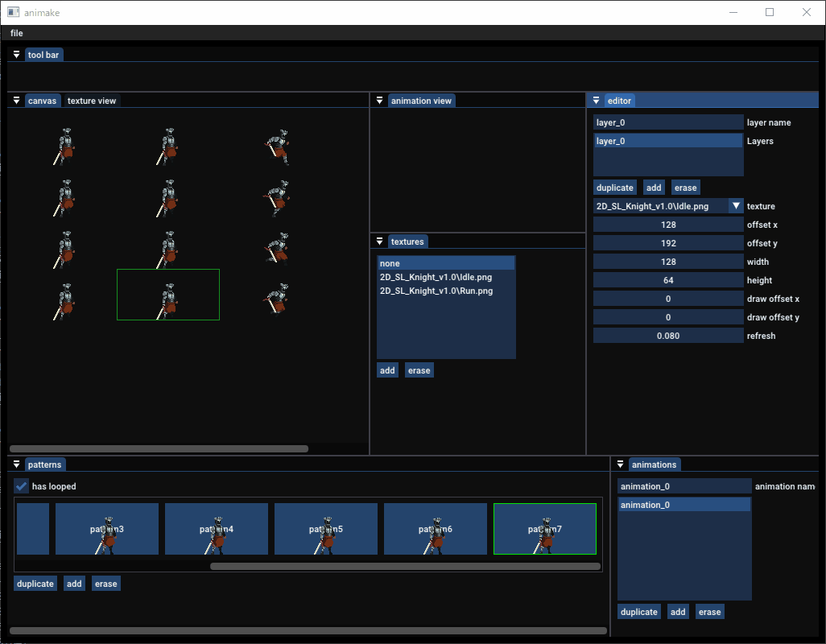Select pattern3 thumbnail
Screen dimensions: 826x644
pos(107,529)
